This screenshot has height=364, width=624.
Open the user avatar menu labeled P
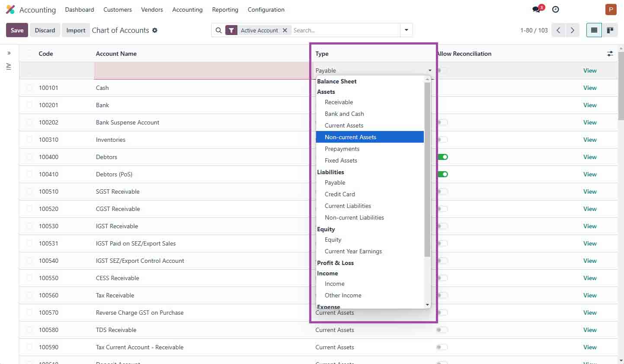click(611, 9)
